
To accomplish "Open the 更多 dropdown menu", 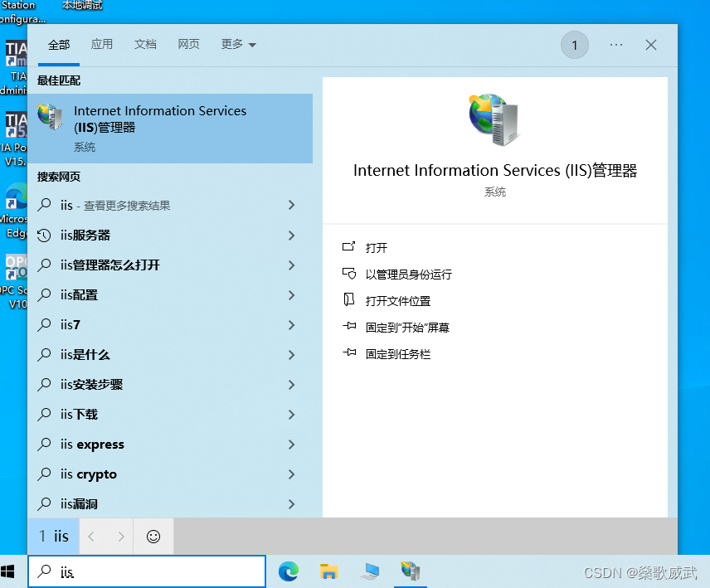I will point(237,45).
